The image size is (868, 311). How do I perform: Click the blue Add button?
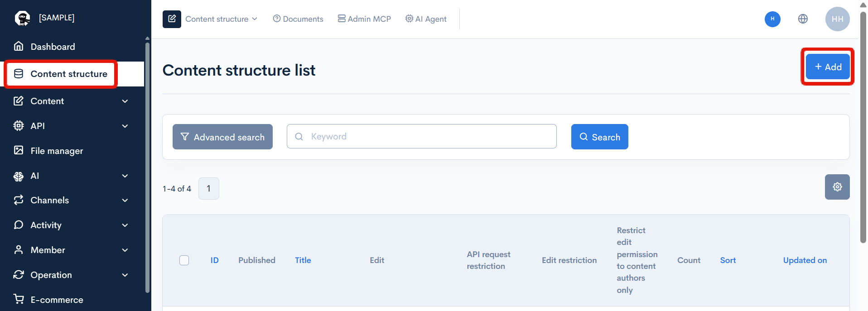click(828, 67)
